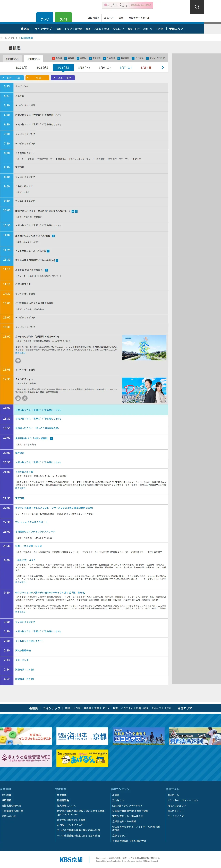Image resolution: width=221 pixels, height=868 pixels.
Task: Select the 8/17 (土) date tab
Action: [125, 68]
